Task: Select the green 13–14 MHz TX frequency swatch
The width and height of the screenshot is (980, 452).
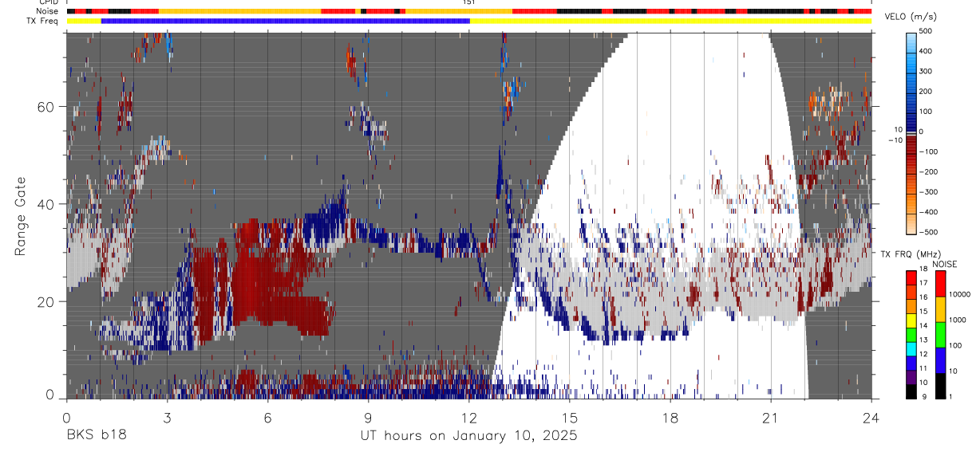Action: point(911,335)
